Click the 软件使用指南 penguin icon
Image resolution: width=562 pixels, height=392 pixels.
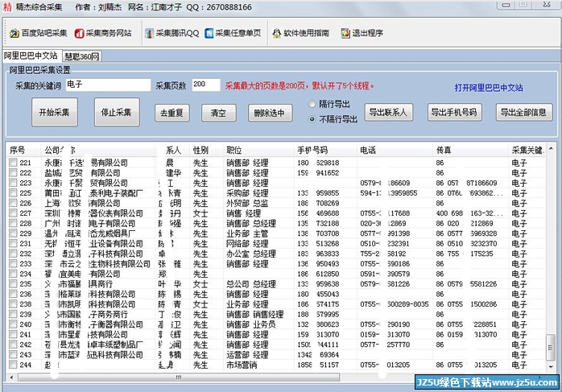click(277, 33)
